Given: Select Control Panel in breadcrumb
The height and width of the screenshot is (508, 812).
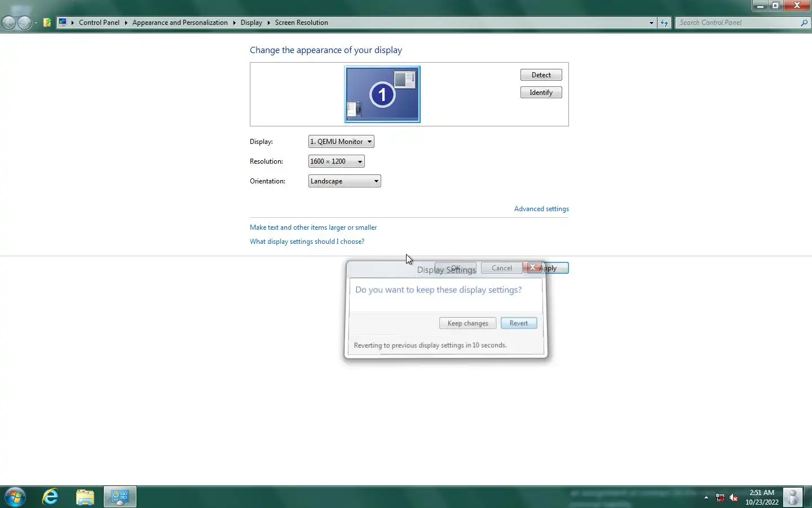Looking at the screenshot, I should 99,23.
